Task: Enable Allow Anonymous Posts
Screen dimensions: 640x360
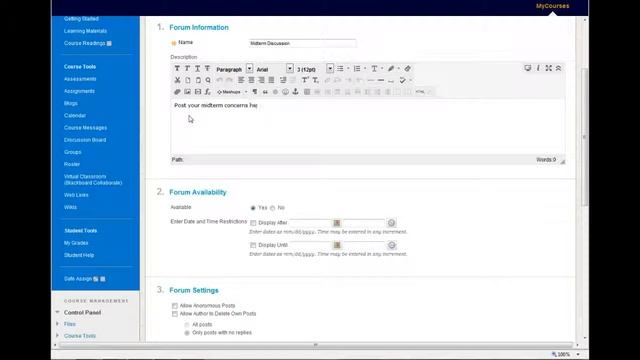Action: [x=175, y=306]
